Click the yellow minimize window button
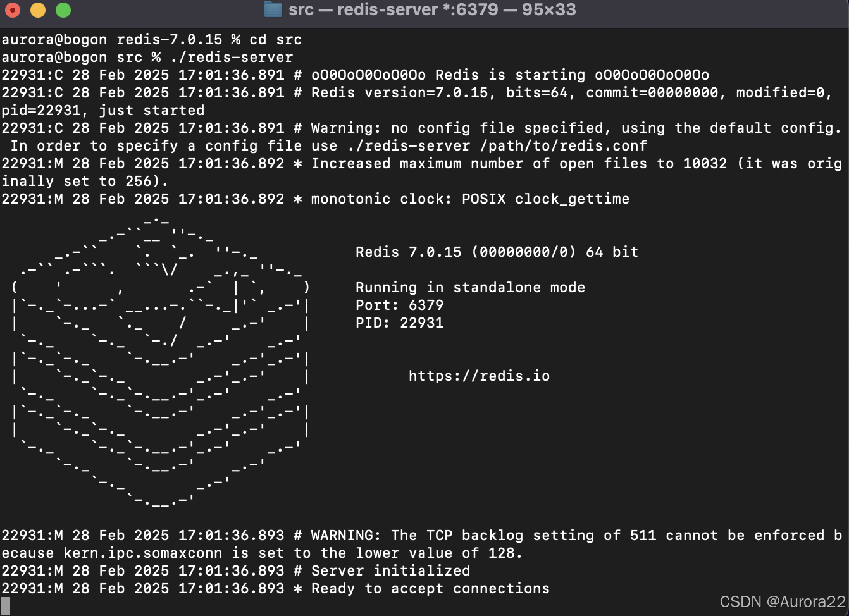This screenshot has width=849, height=616. tap(38, 10)
